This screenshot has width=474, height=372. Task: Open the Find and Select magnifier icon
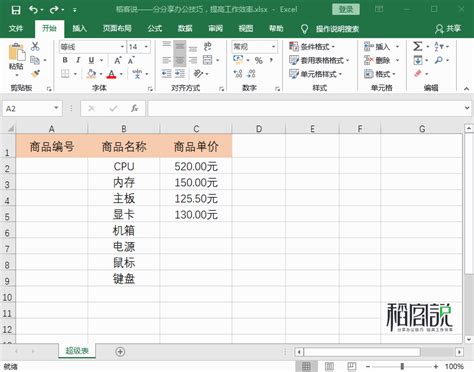pos(439,60)
